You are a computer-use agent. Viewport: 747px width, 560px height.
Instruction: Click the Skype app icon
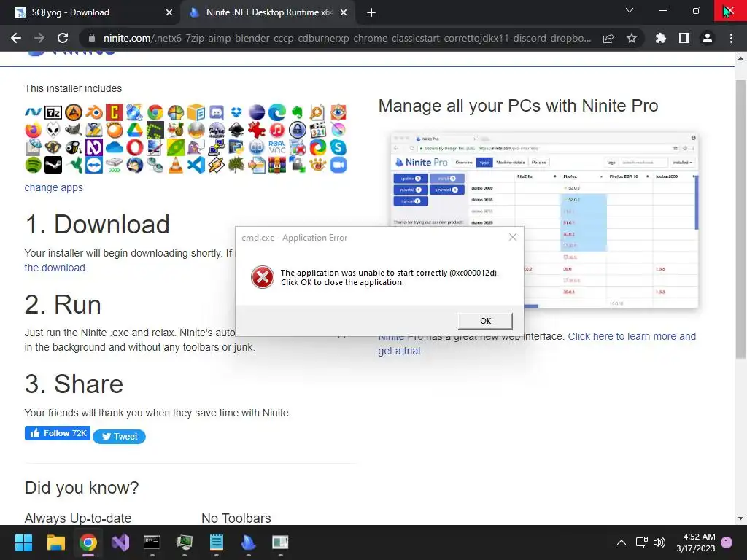[x=338, y=147]
